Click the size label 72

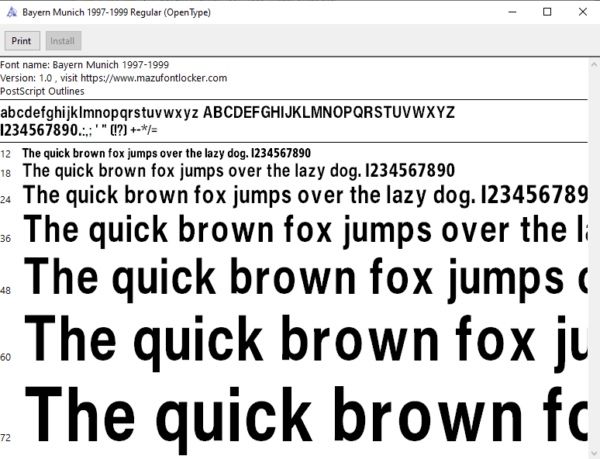tap(6, 438)
